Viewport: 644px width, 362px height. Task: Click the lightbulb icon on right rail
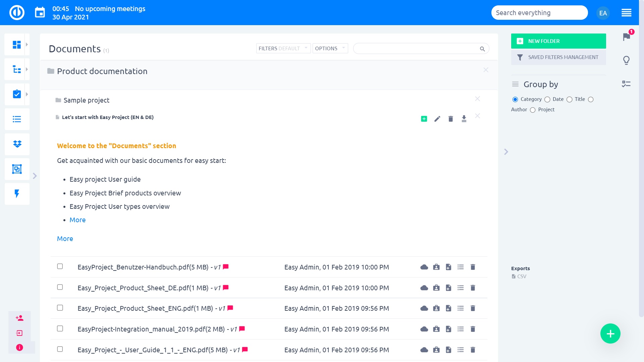click(x=626, y=60)
